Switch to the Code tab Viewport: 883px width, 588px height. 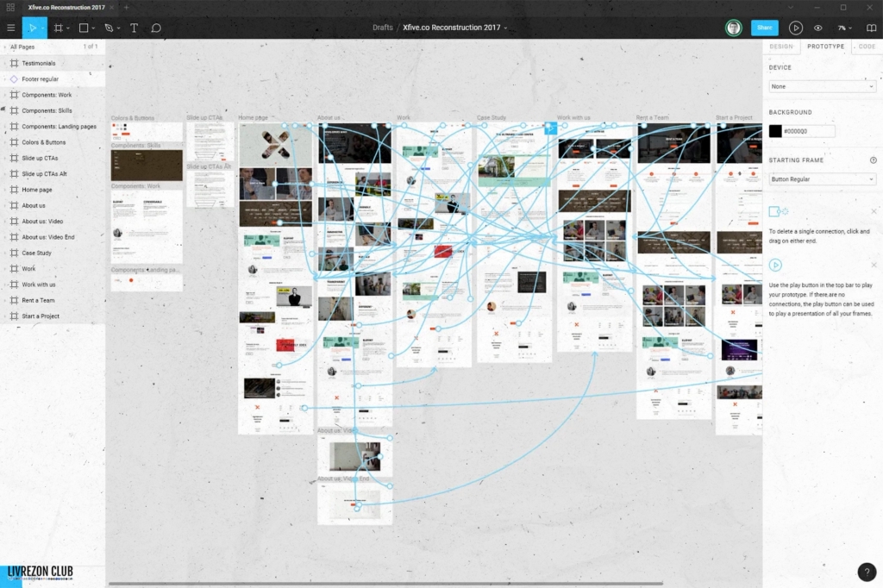click(x=867, y=47)
